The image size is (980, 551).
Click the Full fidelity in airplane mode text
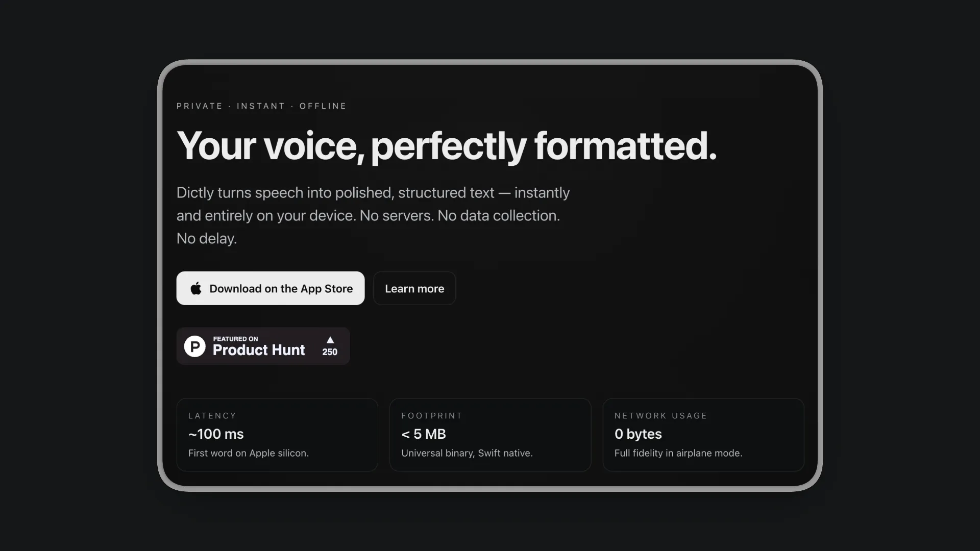(678, 453)
